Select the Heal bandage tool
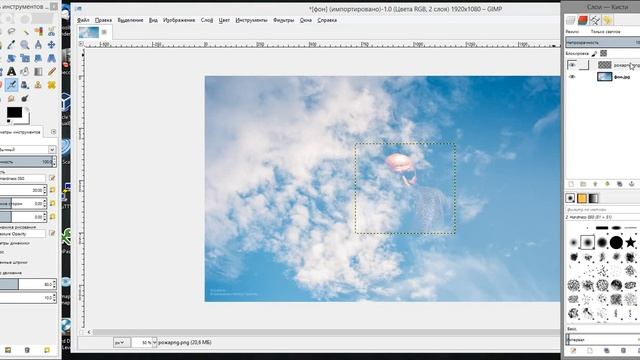 point(51,85)
